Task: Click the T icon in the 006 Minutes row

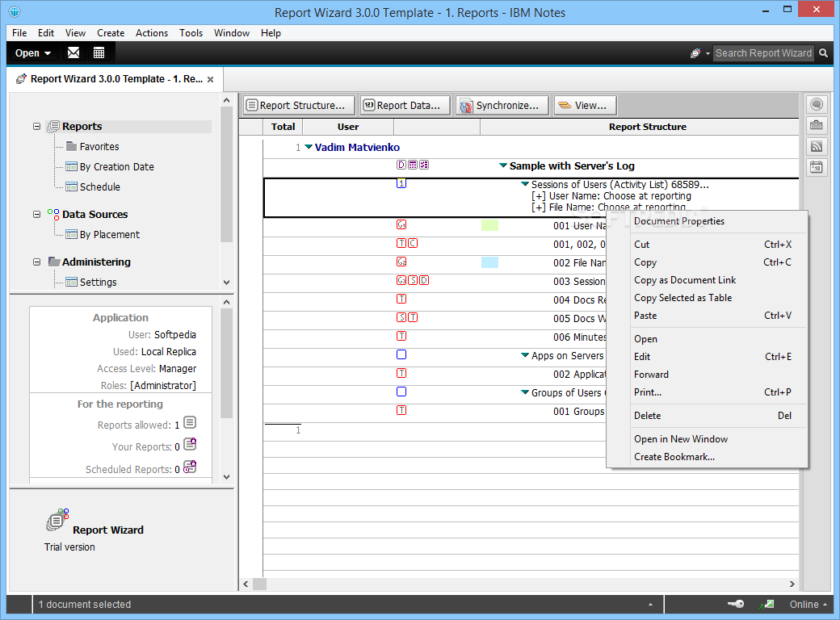Action: coord(401,336)
